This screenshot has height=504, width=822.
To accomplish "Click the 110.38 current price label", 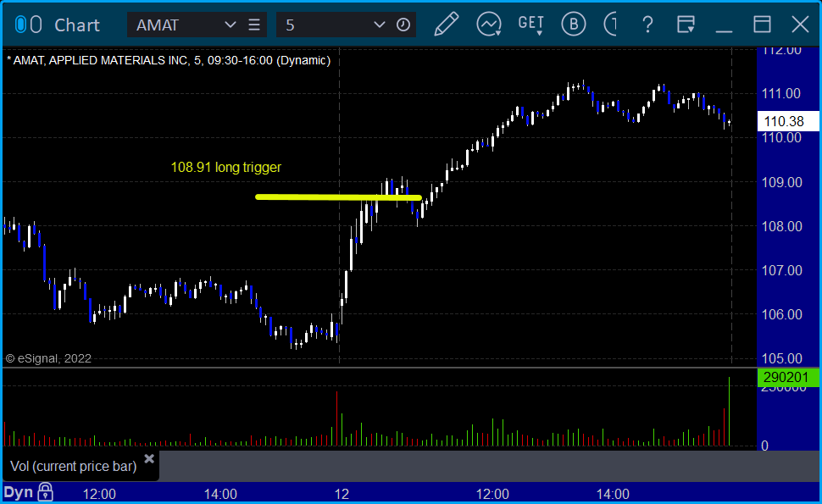I will [x=788, y=121].
